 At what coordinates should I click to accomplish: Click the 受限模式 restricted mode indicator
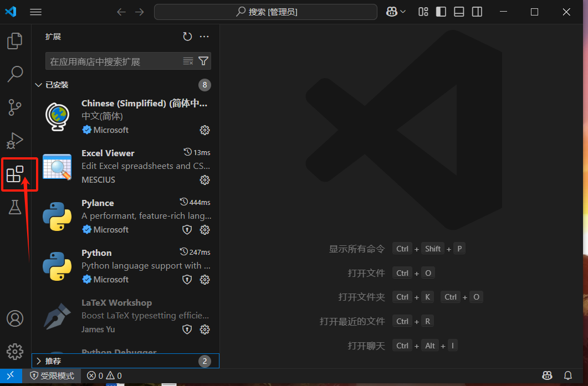(52, 375)
